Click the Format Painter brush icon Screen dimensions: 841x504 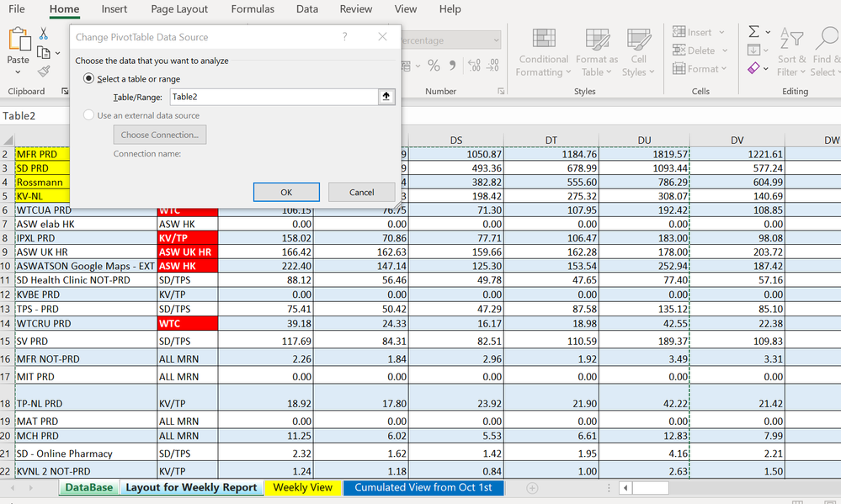[x=44, y=71]
